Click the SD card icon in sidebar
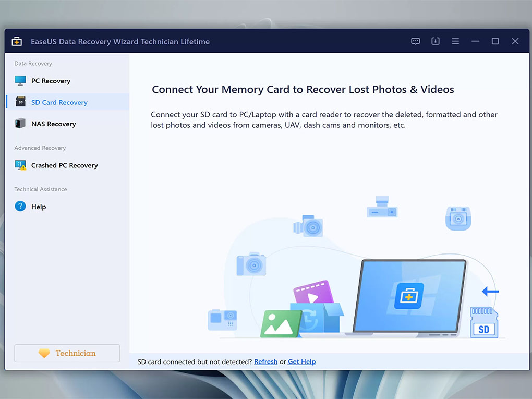This screenshot has height=399, width=532. [x=20, y=102]
